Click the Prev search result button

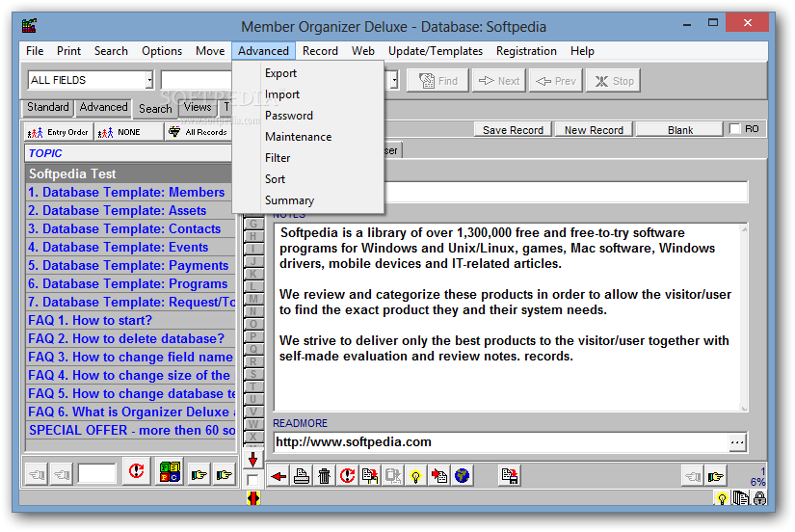tap(556, 81)
